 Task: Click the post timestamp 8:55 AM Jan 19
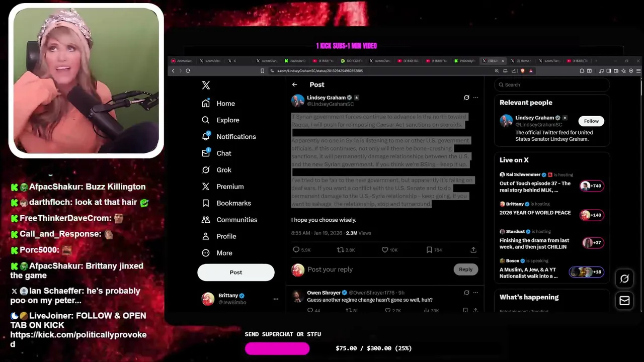(316, 233)
